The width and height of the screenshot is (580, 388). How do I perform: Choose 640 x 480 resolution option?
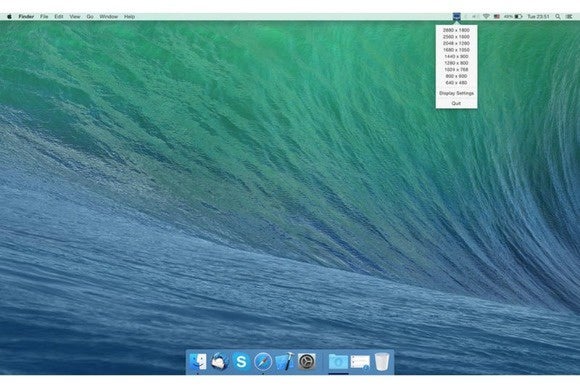pos(456,82)
